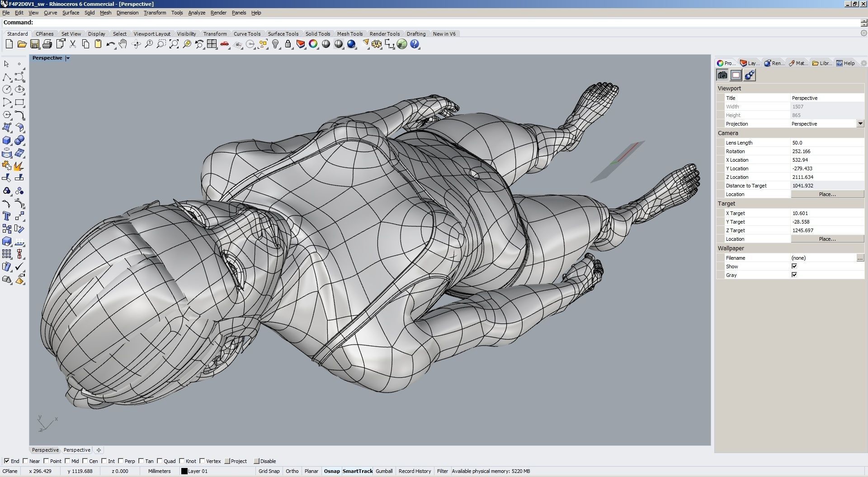Open the four-viewport layout icon
The image size is (868, 477).
coord(212,44)
